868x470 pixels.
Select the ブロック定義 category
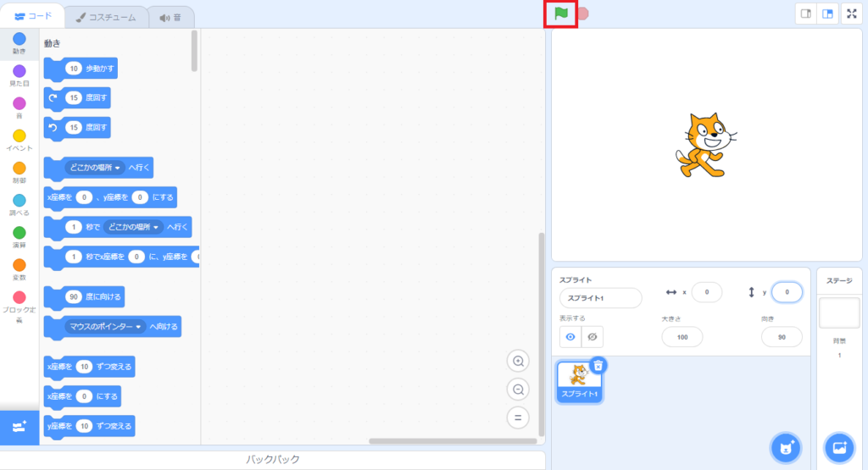point(19,307)
